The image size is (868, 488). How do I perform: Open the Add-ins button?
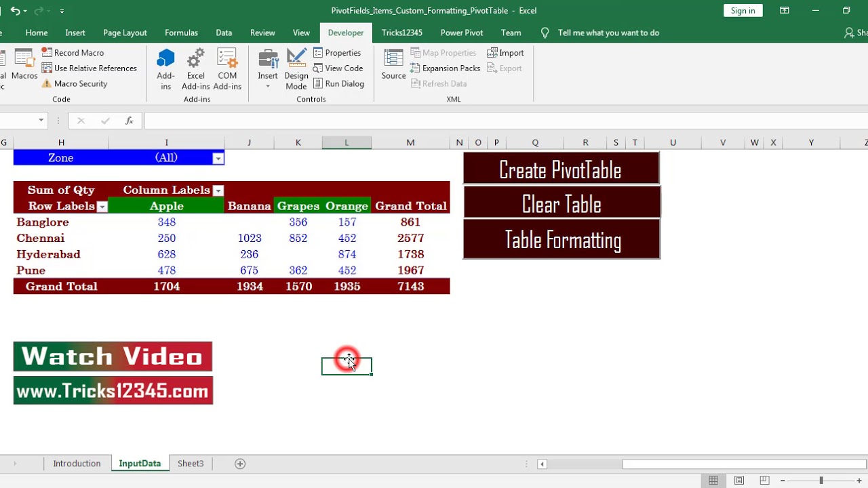(165, 69)
